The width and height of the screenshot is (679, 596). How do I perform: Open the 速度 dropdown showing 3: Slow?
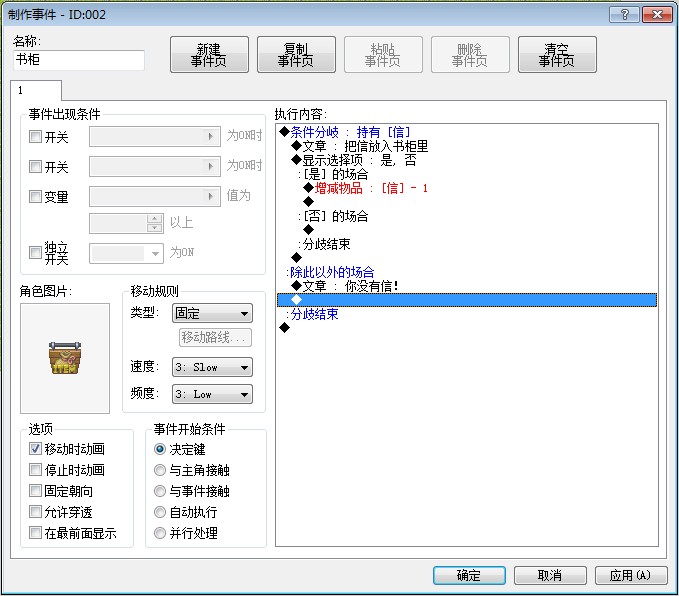coord(212,367)
